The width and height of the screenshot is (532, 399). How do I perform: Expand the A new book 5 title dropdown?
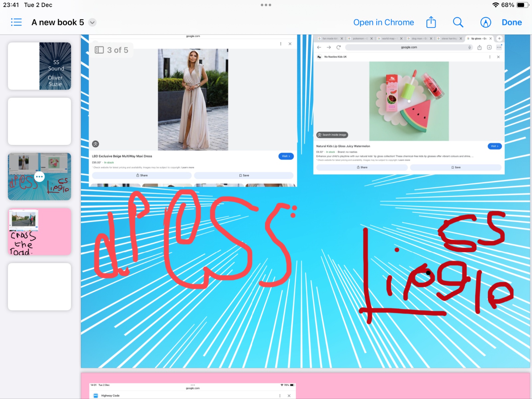point(92,23)
